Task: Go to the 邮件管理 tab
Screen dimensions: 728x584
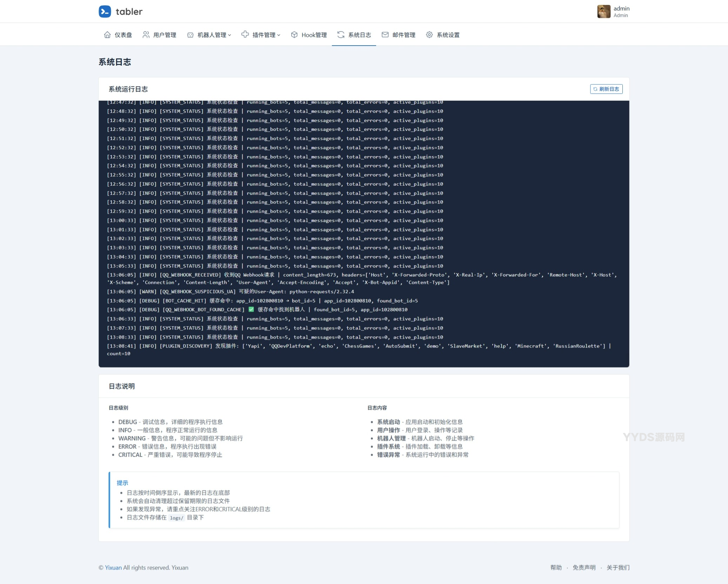Action: (x=403, y=35)
